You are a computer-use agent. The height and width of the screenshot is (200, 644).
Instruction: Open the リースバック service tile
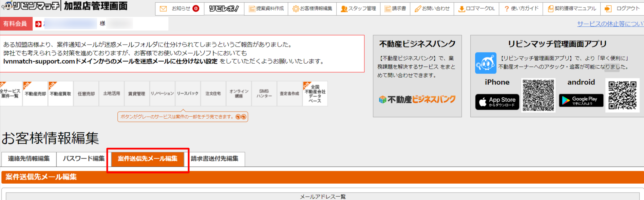(x=188, y=94)
